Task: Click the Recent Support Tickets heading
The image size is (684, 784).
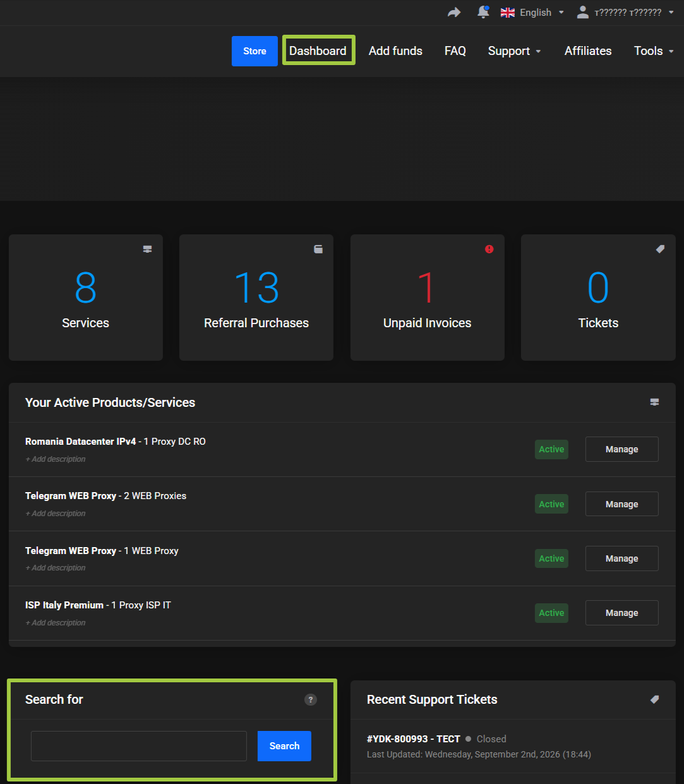Action: [x=432, y=699]
